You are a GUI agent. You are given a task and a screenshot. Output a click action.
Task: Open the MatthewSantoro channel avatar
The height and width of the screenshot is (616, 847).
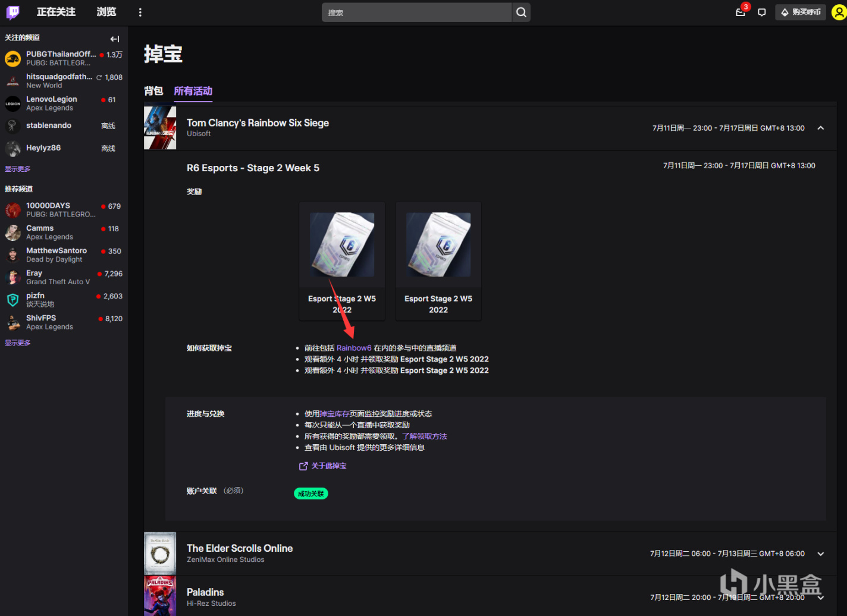pos(13,255)
